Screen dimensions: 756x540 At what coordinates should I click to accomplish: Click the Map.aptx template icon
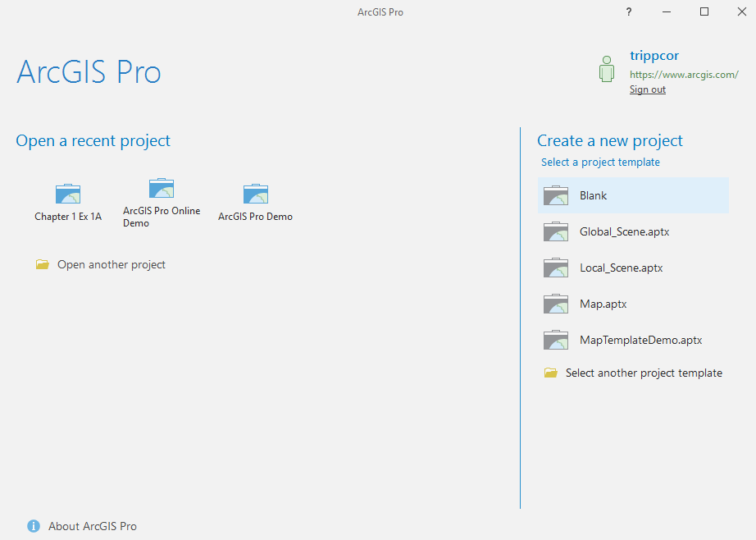[556, 304]
